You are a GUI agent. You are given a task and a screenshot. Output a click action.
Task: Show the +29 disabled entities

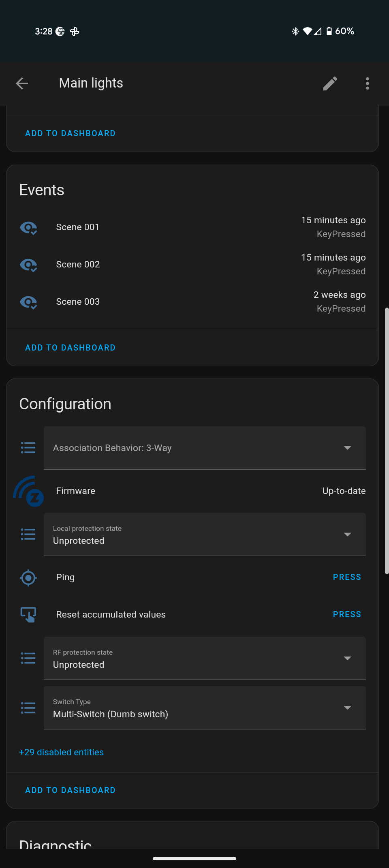(x=62, y=752)
